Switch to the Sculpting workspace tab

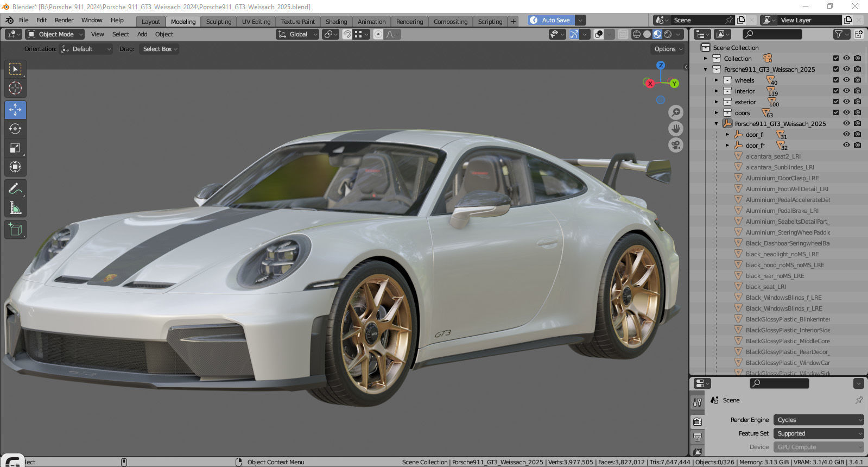219,22
